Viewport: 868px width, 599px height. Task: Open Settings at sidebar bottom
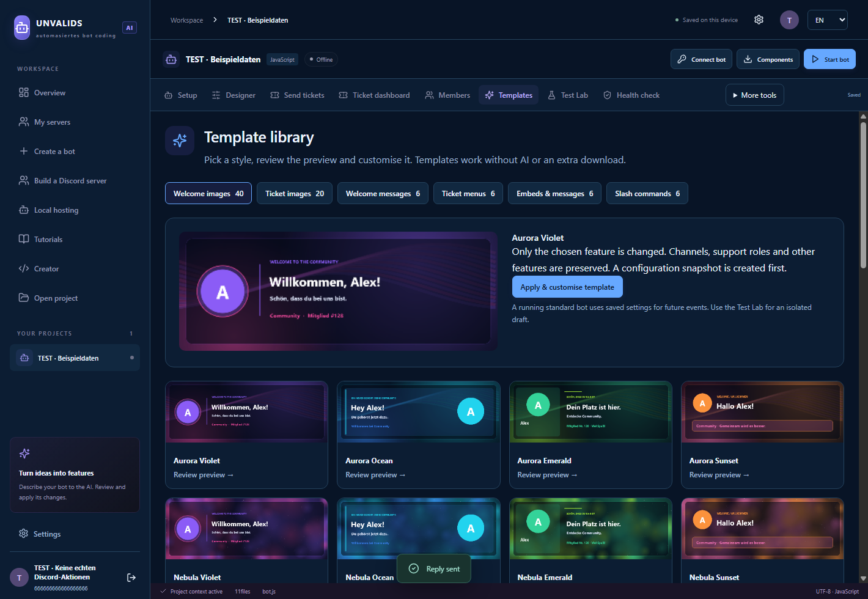pos(75,534)
